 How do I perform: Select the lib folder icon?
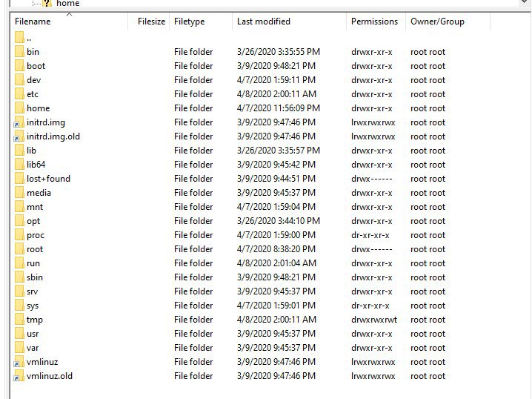point(19,151)
